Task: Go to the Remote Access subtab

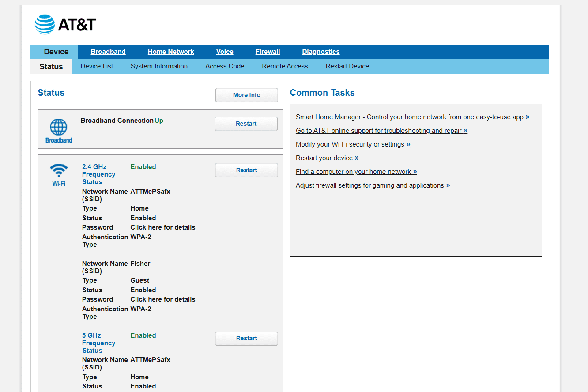Action: click(285, 66)
